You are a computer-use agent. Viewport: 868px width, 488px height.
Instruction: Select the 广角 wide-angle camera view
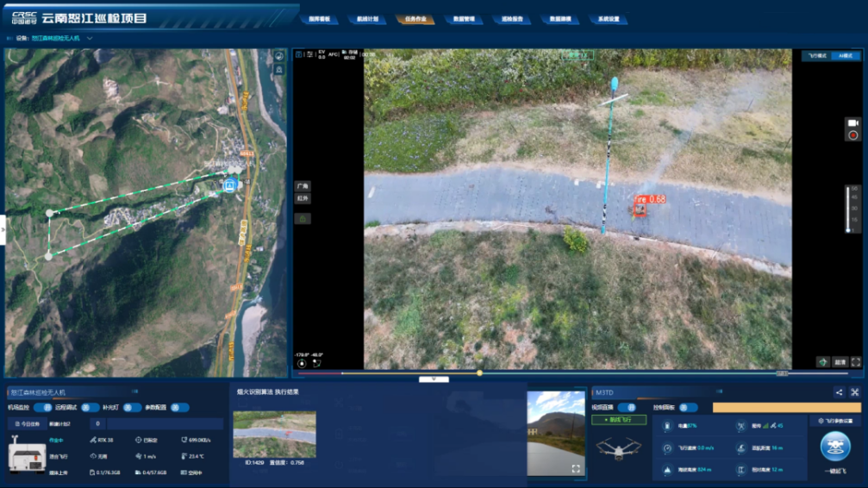[x=303, y=186]
